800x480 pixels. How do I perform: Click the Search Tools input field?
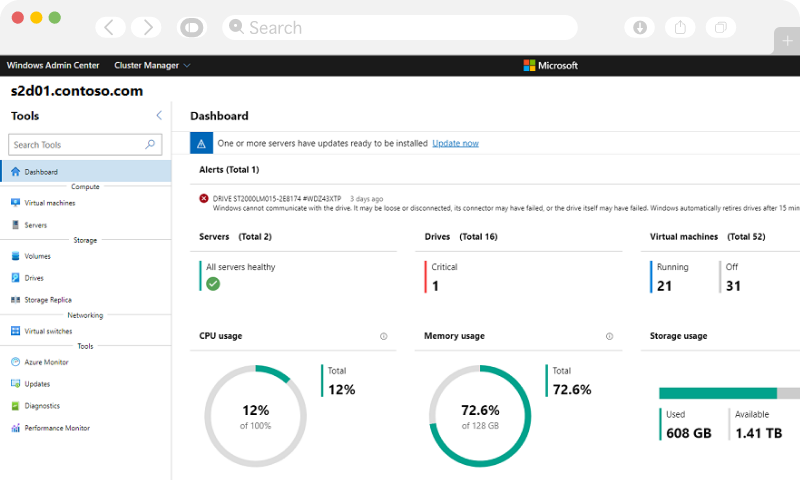point(85,145)
